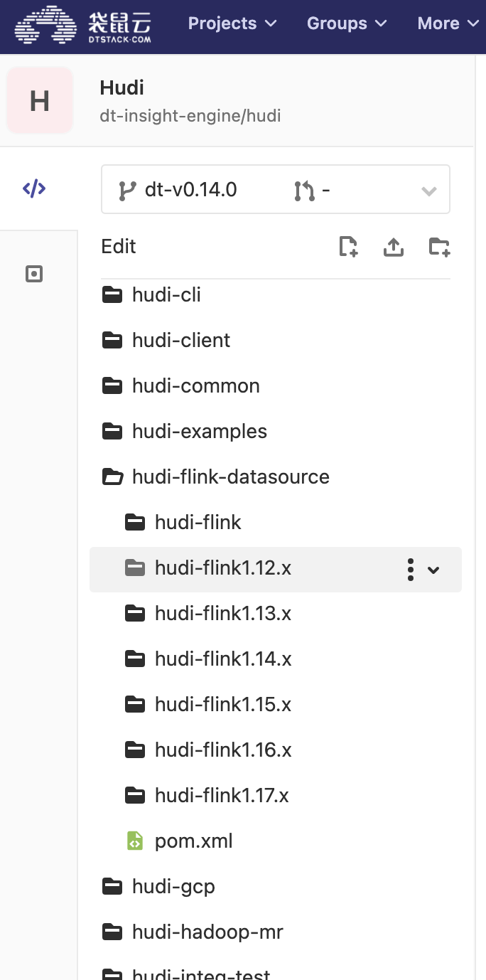This screenshot has width=486, height=980.
Task: Expand the hudi-cli folder
Action: tap(166, 294)
